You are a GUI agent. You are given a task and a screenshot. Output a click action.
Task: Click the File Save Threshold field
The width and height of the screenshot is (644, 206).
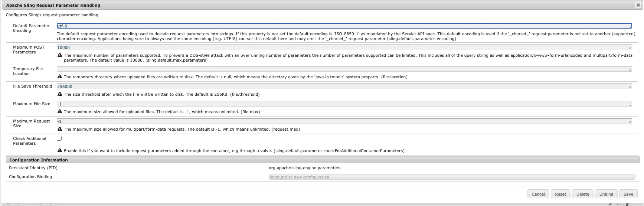click(344, 86)
